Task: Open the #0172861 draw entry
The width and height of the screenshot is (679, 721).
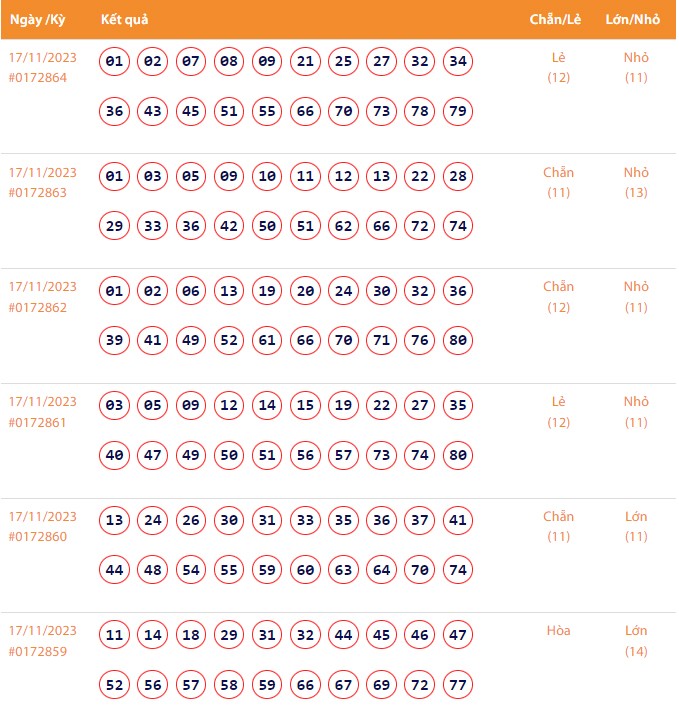Action: tap(38, 422)
